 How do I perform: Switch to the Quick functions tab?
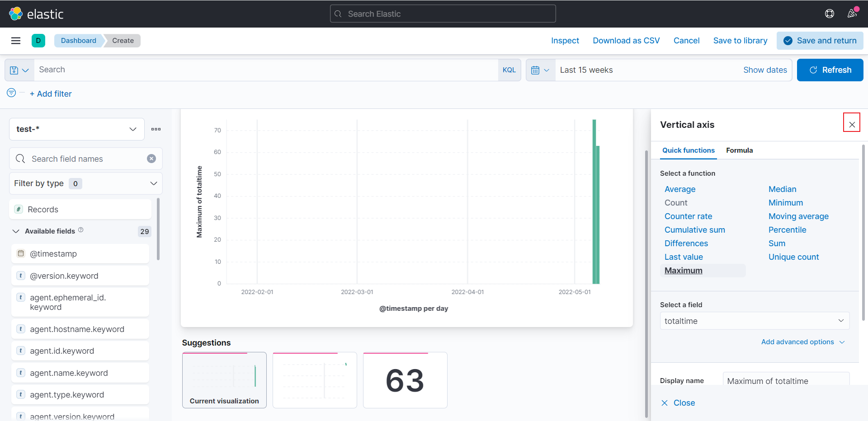(689, 150)
